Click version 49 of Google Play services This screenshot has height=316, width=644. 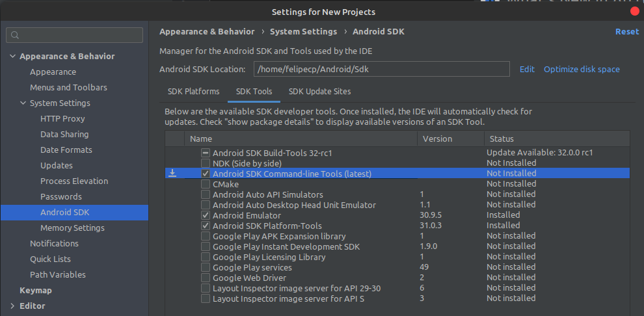click(424, 268)
